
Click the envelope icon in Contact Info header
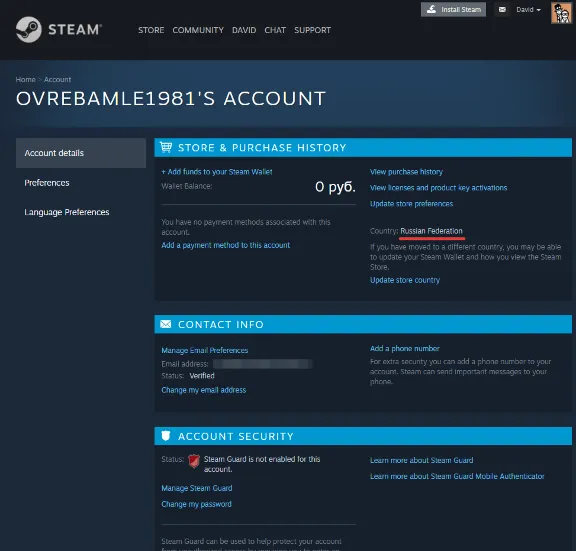[x=166, y=324]
